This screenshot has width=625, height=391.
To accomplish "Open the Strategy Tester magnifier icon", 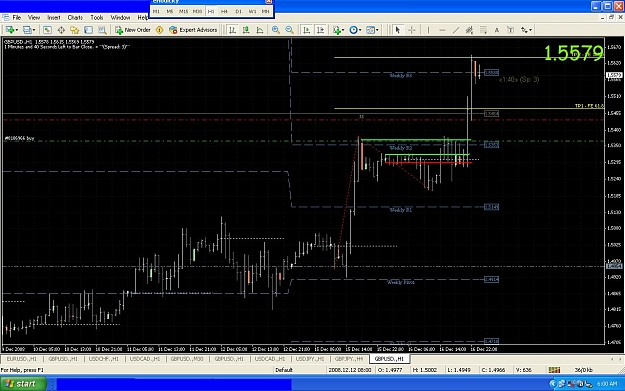I will 102,30.
